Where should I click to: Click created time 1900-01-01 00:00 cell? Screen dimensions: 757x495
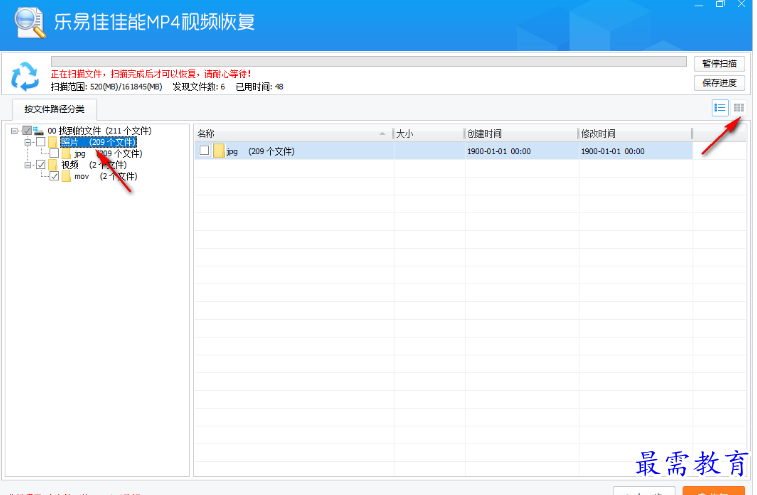(499, 151)
